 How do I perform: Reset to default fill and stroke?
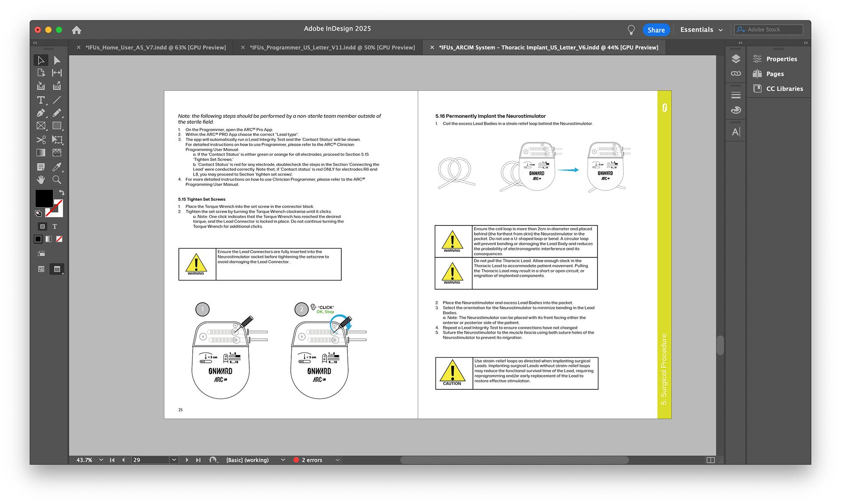click(x=38, y=213)
